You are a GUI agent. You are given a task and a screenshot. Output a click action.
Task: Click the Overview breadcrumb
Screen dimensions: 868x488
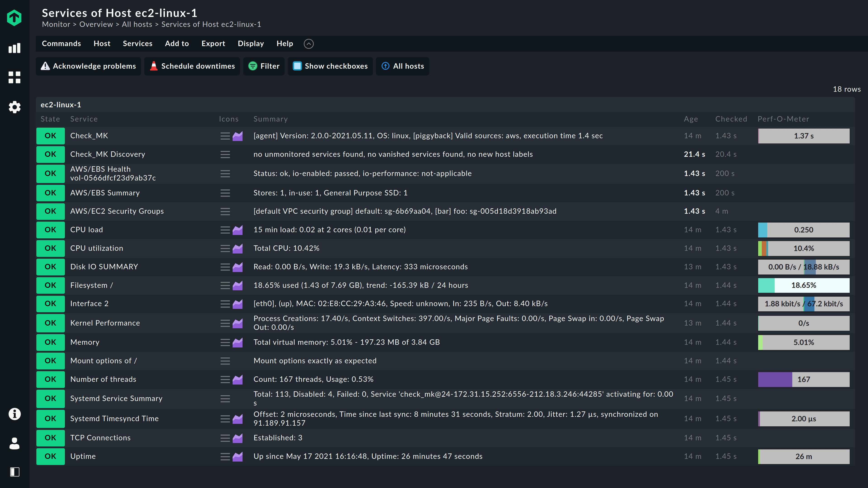(x=96, y=24)
